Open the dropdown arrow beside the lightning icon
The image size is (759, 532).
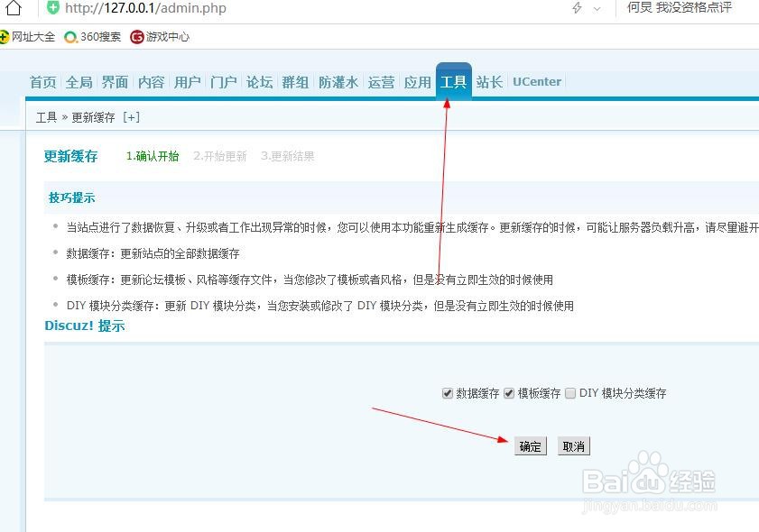[x=597, y=8]
